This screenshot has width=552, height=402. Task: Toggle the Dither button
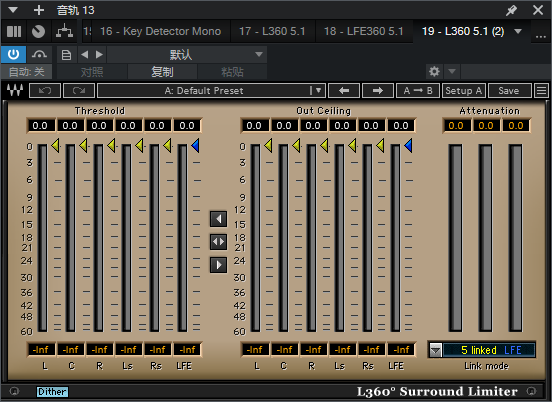click(x=52, y=392)
